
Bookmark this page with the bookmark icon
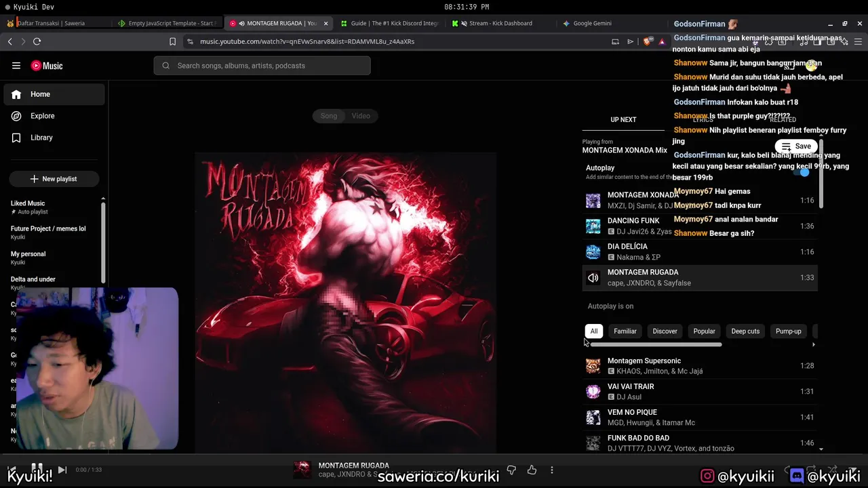tap(172, 41)
